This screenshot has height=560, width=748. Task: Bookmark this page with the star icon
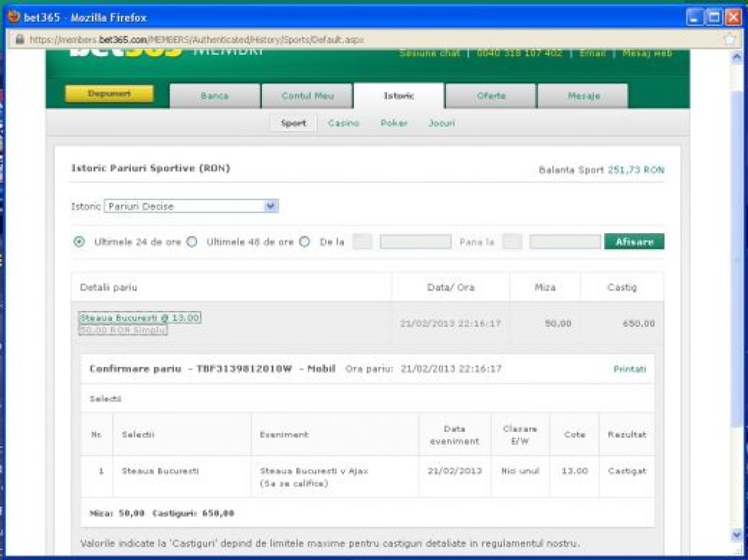730,40
